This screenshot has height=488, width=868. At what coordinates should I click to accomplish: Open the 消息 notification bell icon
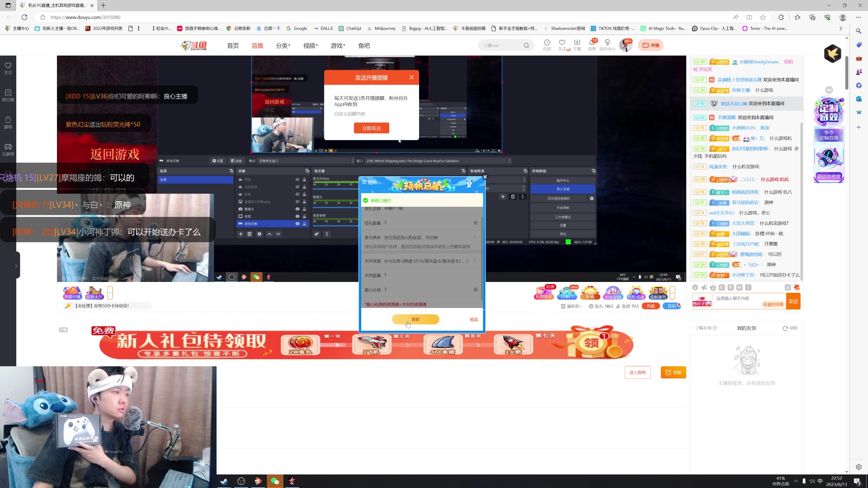click(591, 44)
